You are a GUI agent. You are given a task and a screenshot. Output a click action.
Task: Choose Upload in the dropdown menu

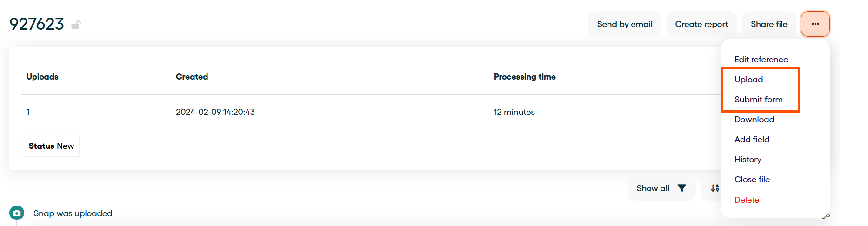[x=748, y=80]
